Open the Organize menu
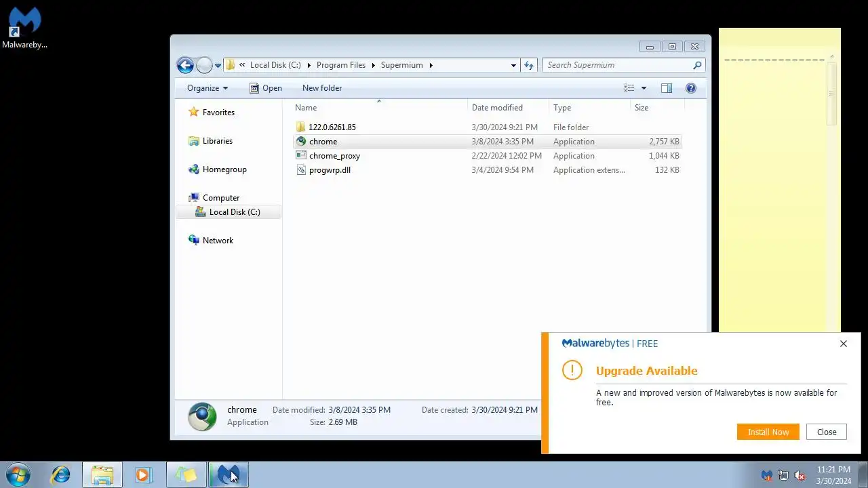Viewport: 868px width, 488px height. tap(208, 88)
